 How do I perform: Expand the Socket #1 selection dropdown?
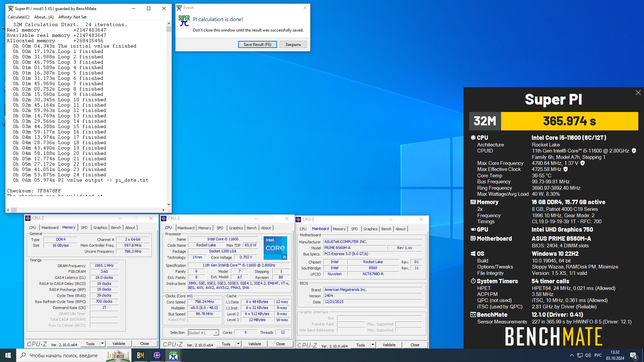[216, 333]
